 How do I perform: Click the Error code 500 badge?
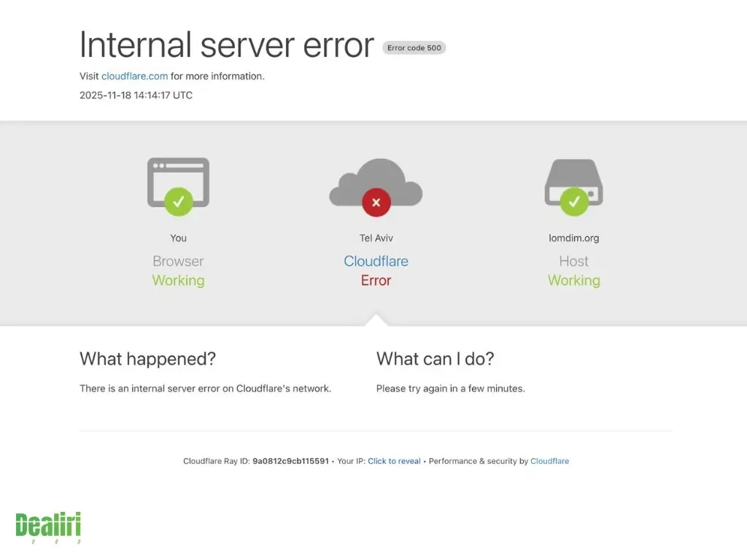pyautogui.click(x=414, y=48)
